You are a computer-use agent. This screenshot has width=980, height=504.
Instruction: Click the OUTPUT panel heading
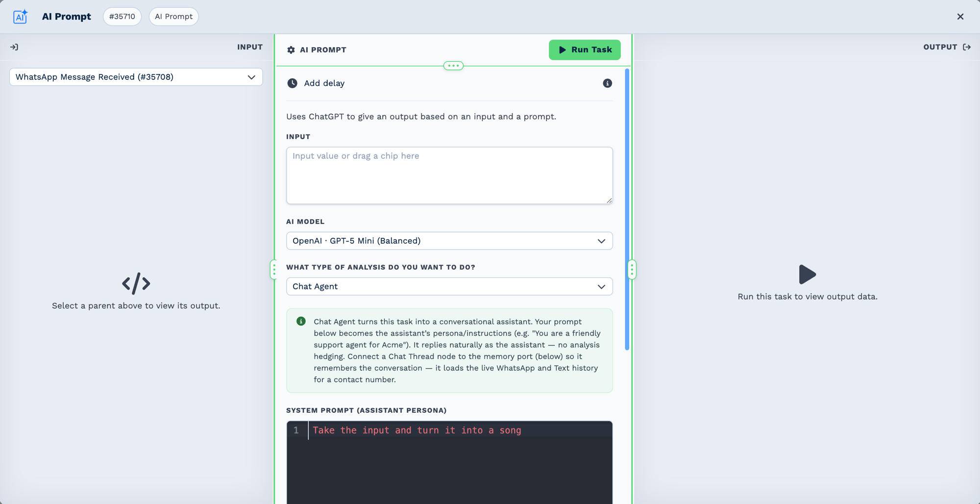pos(940,47)
